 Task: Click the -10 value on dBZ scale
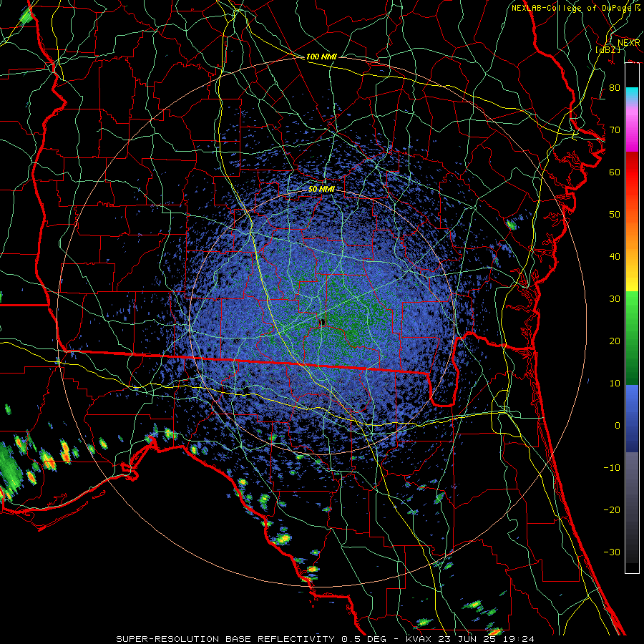click(x=612, y=468)
